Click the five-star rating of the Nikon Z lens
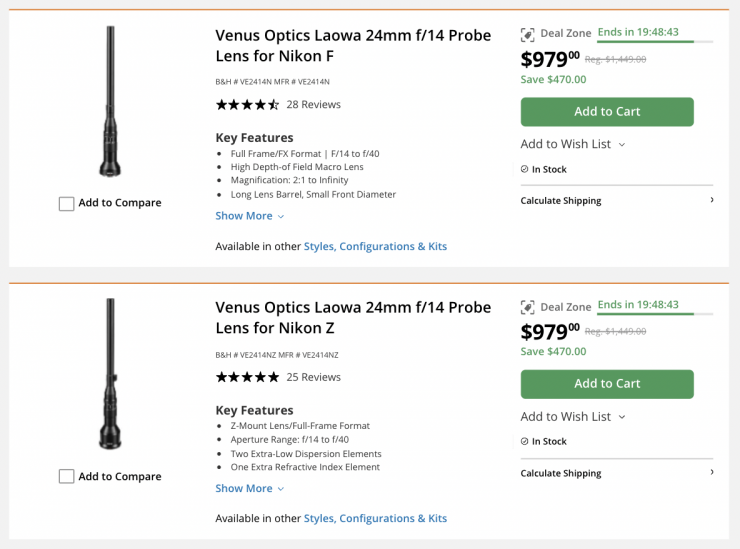The image size is (740, 549). [247, 377]
